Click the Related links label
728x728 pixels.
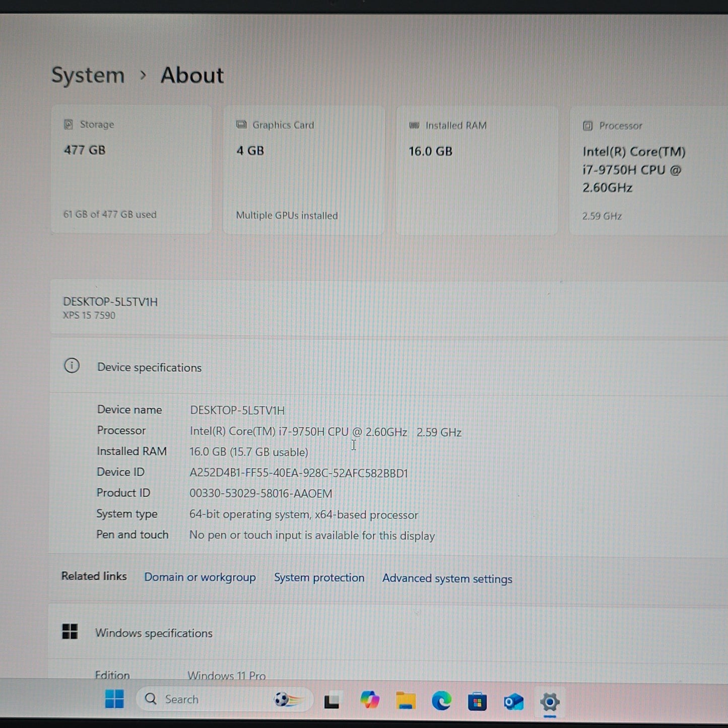pyautogui.click(x=94, y=576)
